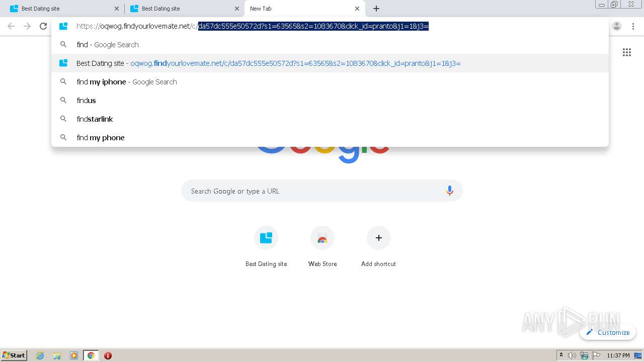The height and width of the screenshot is (362, 644).
Task: Click the address bar URL text
Action: (253, 26)
